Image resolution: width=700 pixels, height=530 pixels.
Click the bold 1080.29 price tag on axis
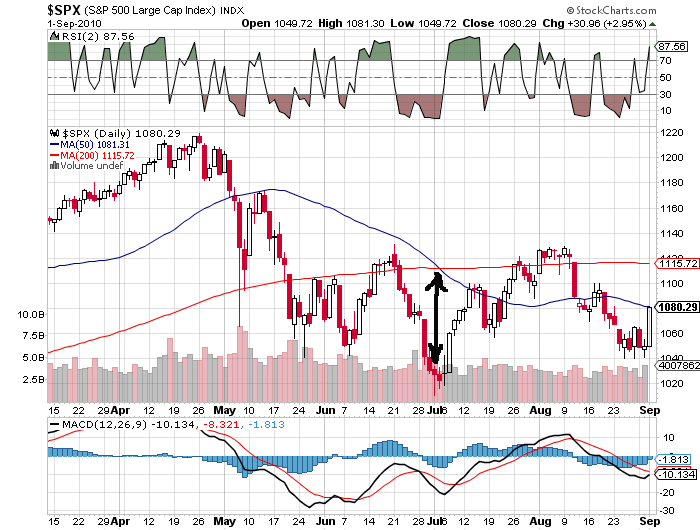[x=677, y=307]
